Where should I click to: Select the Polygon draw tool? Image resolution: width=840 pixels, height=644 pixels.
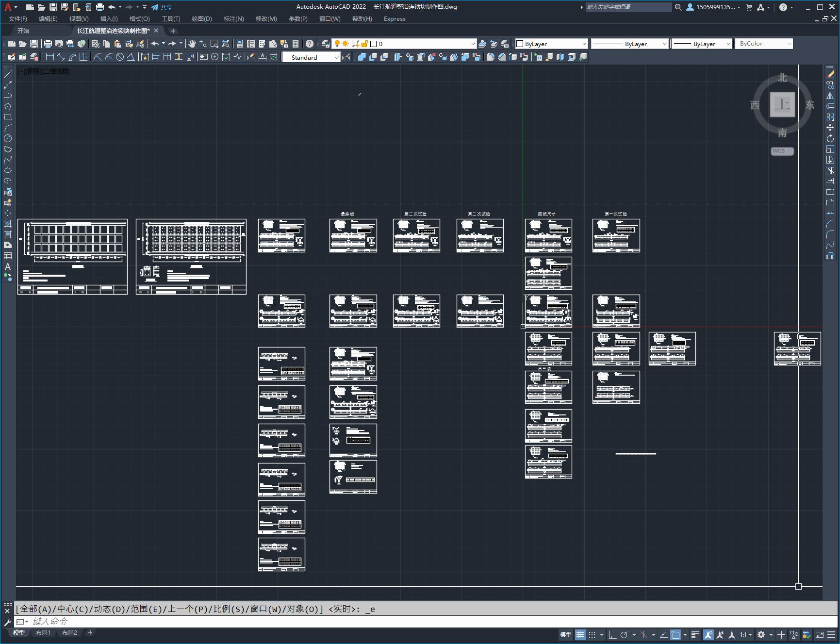[8, 106]
